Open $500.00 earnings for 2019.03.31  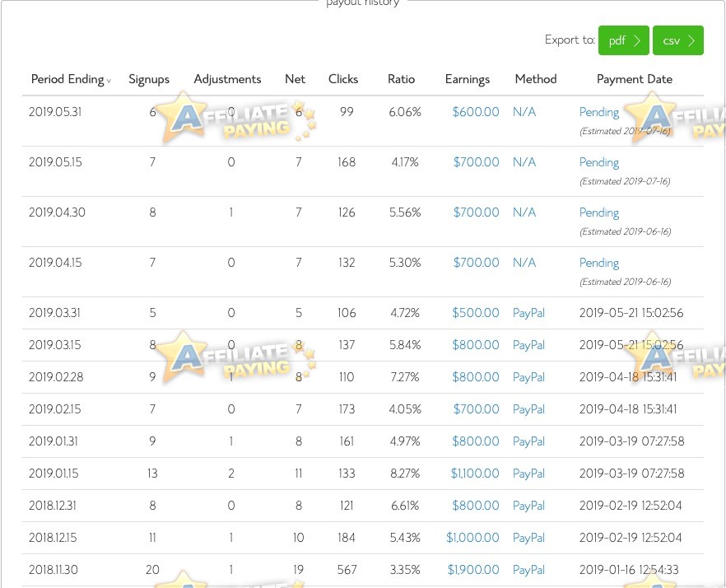[476, 313]
